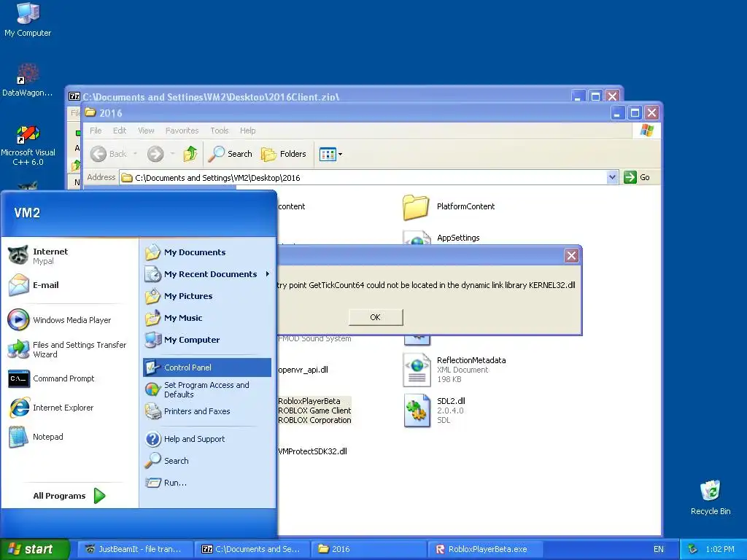Viewport: 747px width, 560px height.
Task: Click the taskbar clock showing 1:02 PM
Action: coord(720,549)
